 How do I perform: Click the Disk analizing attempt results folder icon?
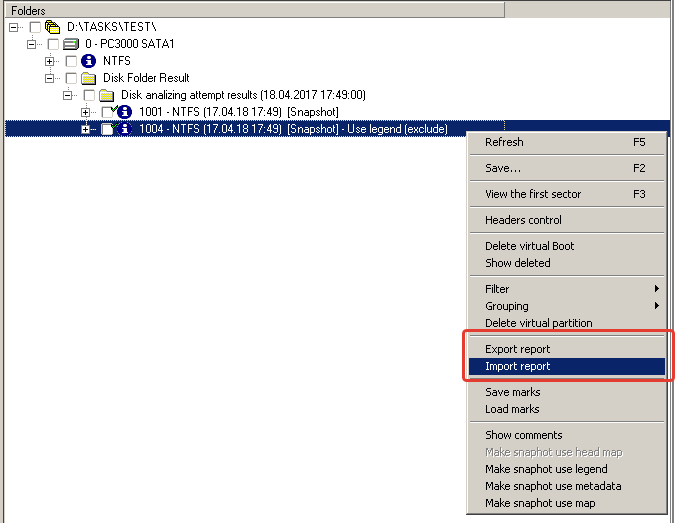click(107, 95)
